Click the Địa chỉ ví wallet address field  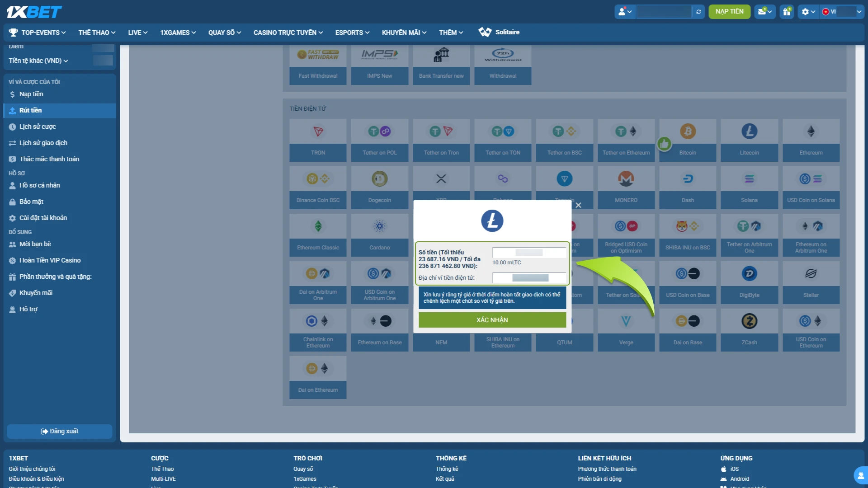coord(529,278)
